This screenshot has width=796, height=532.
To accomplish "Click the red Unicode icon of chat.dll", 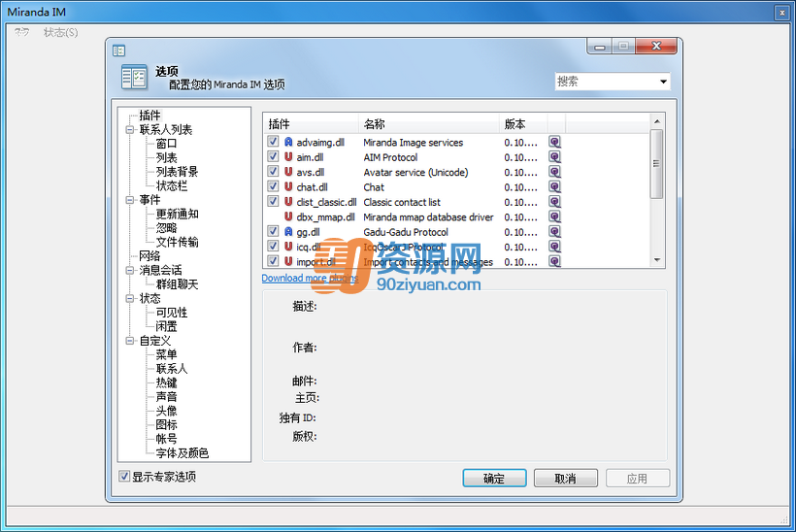I will pos(288,186).
